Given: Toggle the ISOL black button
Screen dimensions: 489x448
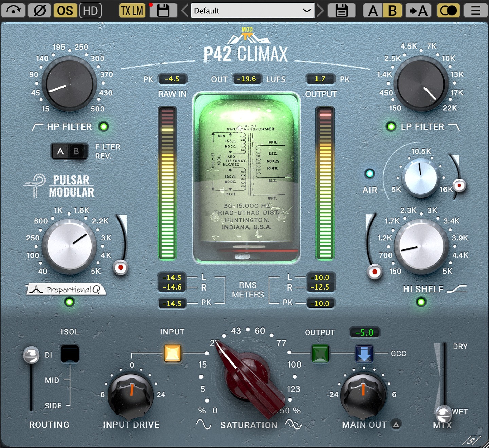Looking at the screenshot, I should pos(70,354).
